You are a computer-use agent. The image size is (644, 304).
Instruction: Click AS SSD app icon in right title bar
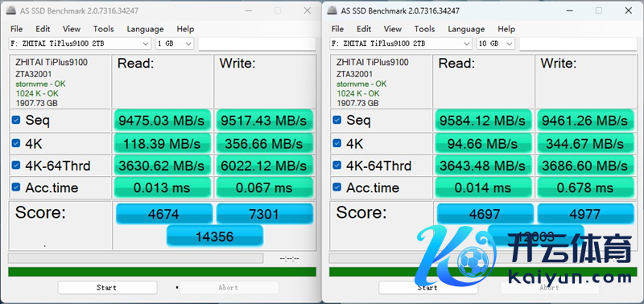click(332, 10)
